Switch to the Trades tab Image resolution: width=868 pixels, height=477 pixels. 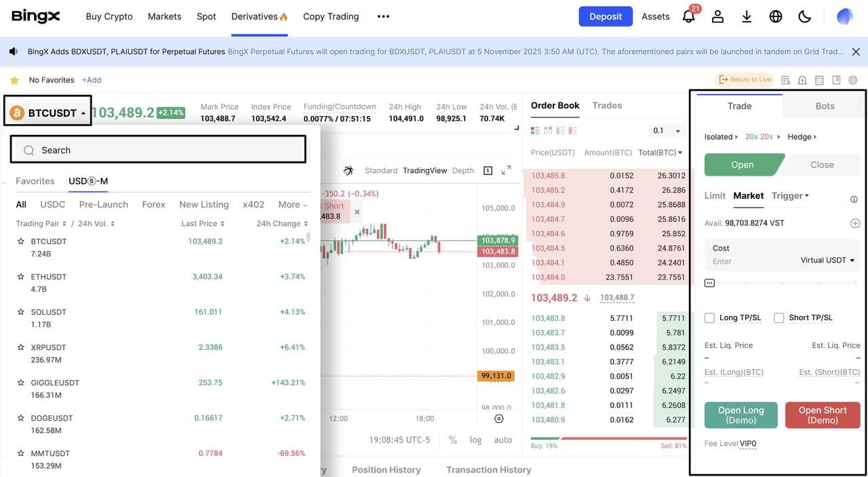tap(607, 106)
